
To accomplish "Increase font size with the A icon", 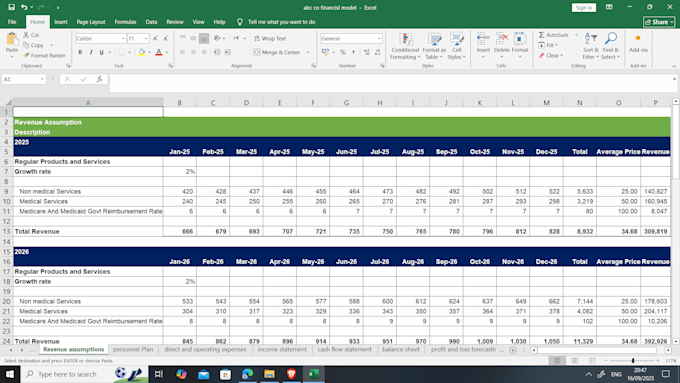I will [x=155, y=39].
